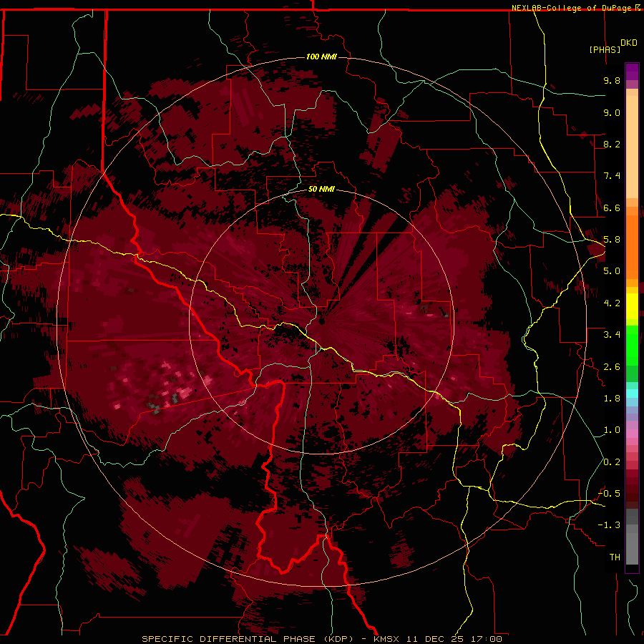The width and height of the screenshot is (644, 644).
Task: Click the 2.6 scale value
Action: tap(612, 367)
